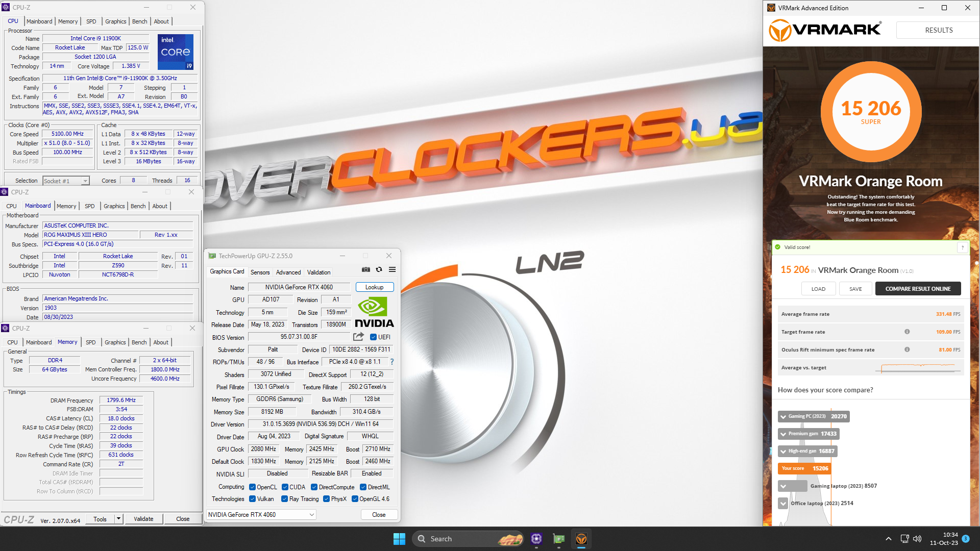The height and width of the screenshot is (551, 980).
Task: Open the GPU selection dropdown in GPU-Z
Action: point(261,515)
